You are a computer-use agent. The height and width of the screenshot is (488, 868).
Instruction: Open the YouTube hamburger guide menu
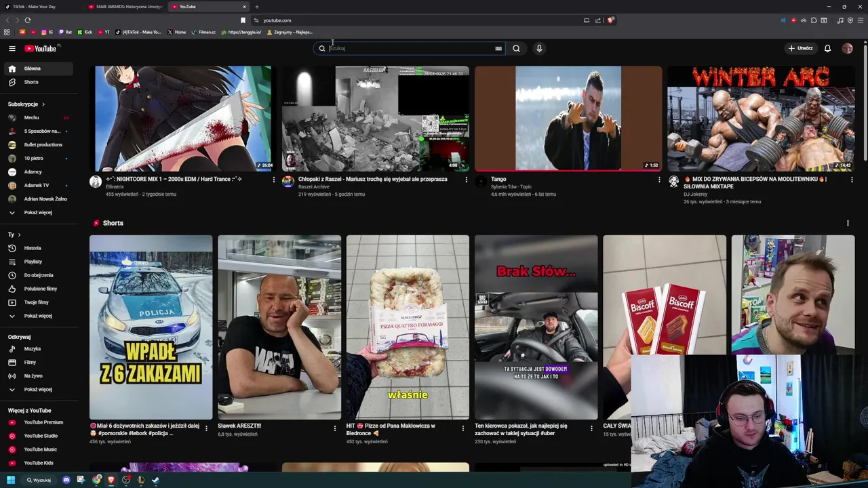[12, 48]
